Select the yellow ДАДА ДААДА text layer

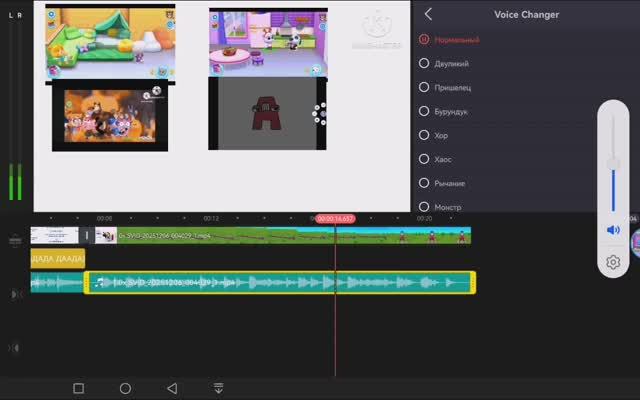(58, 259)
